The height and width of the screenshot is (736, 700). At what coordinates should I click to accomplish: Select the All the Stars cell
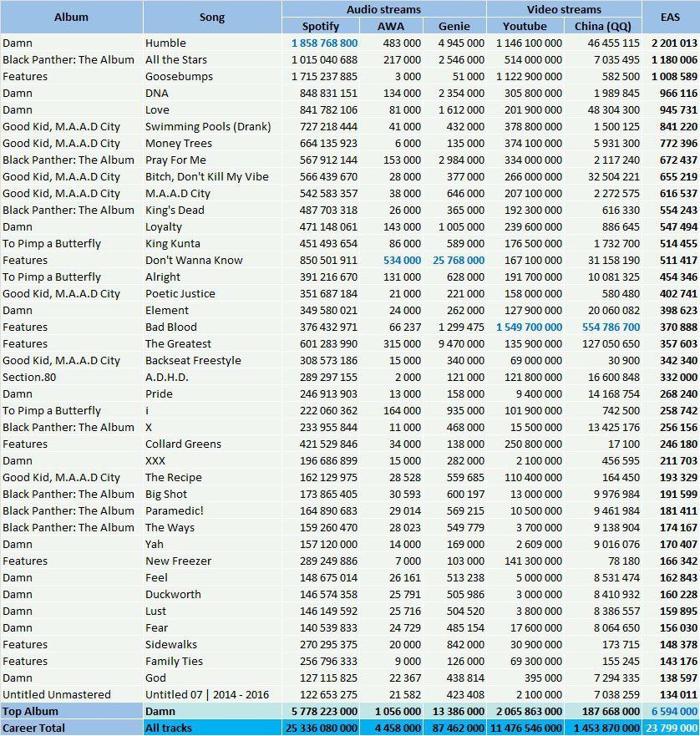click(212, 59)
